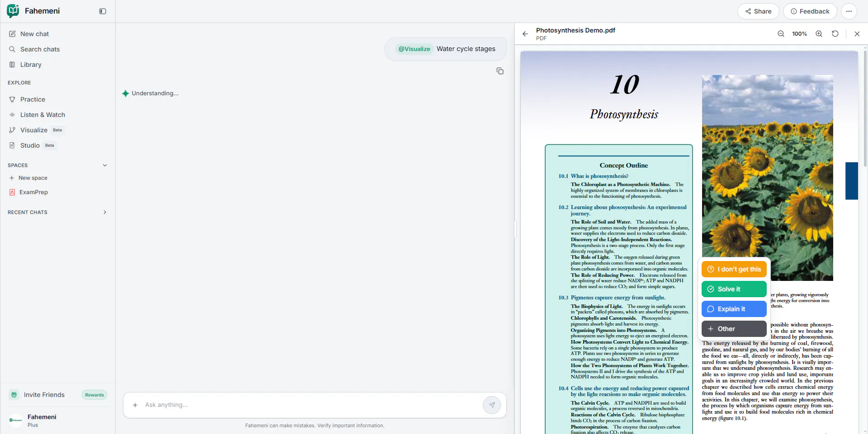This screenshot has height=434, width=868.
Task: Select the Other option
Action: tap(734, 329)
